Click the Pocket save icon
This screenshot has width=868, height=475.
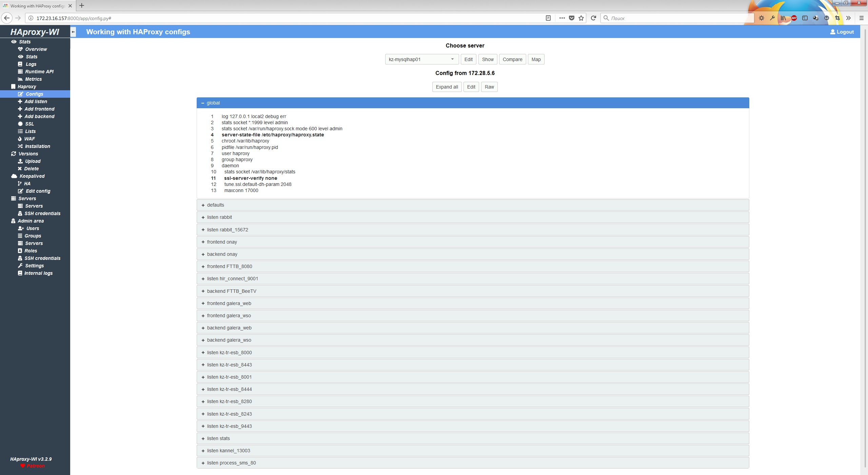tap(572, 18)
